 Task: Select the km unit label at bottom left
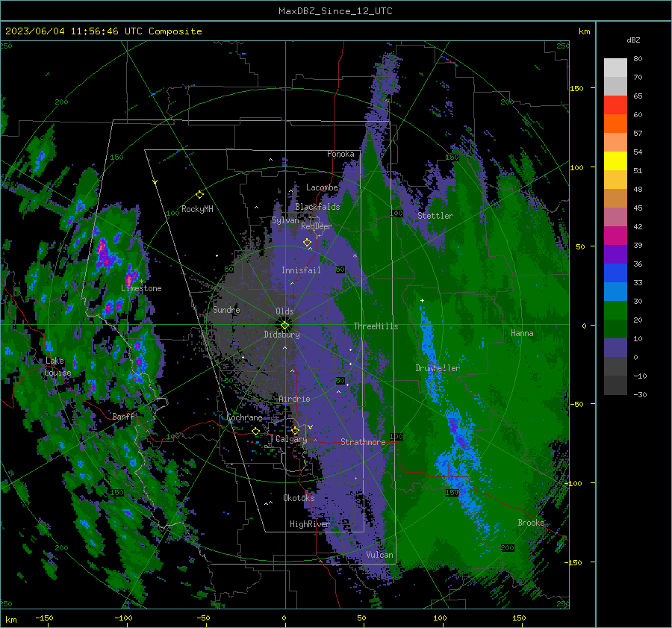pyautogui.click(x=11, y=620)
